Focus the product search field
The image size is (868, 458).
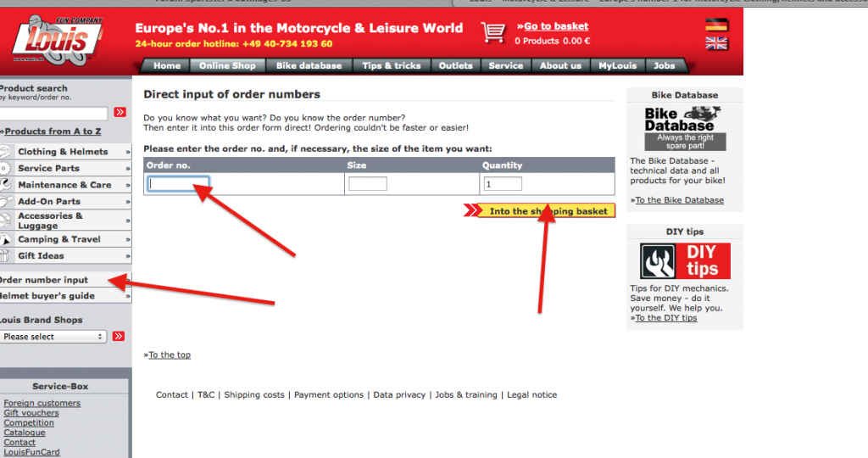[53, 113]
